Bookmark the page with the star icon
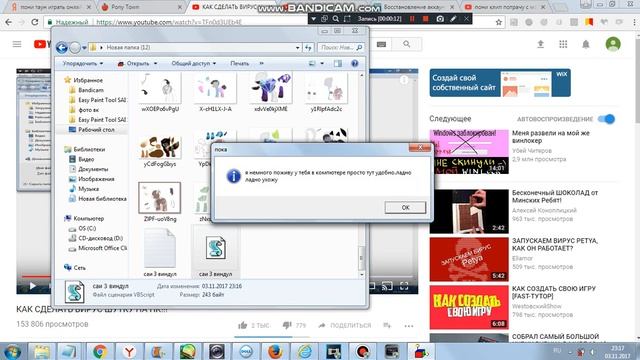640x360 pixels. tap(498, 22)
